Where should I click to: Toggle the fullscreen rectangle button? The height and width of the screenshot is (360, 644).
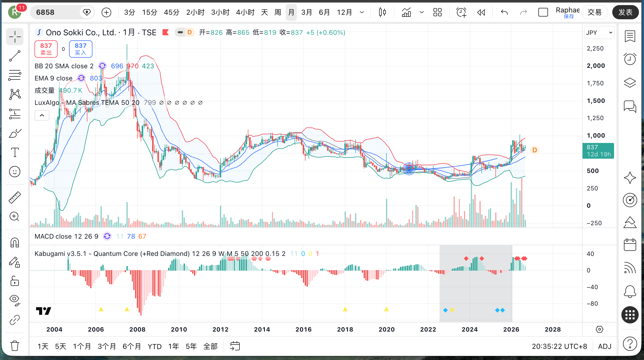[x=543, y=12]
